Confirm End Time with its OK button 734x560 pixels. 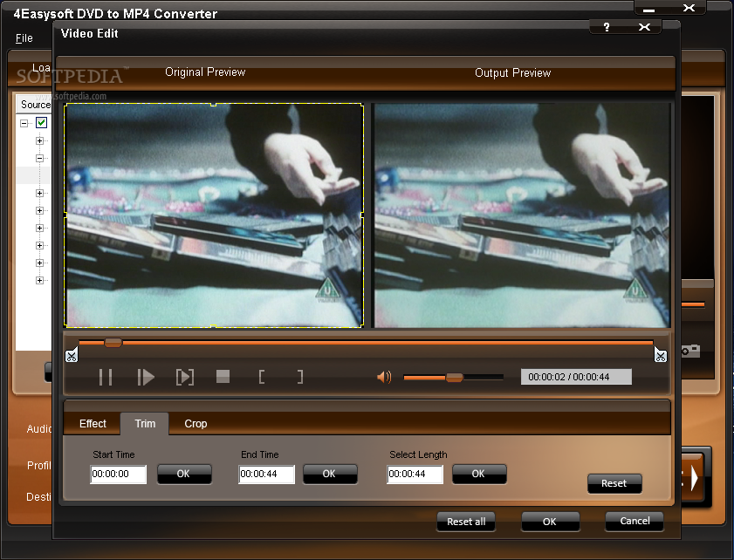click(x=330, y=474)
